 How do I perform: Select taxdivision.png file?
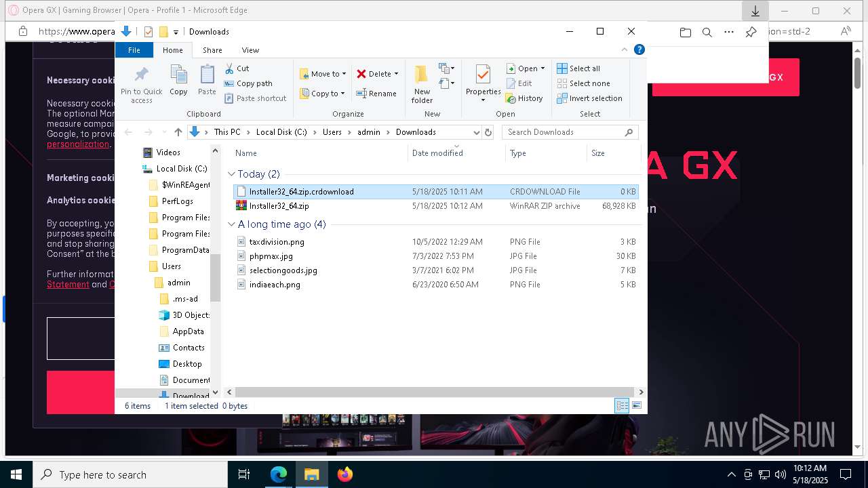[435, 242]
